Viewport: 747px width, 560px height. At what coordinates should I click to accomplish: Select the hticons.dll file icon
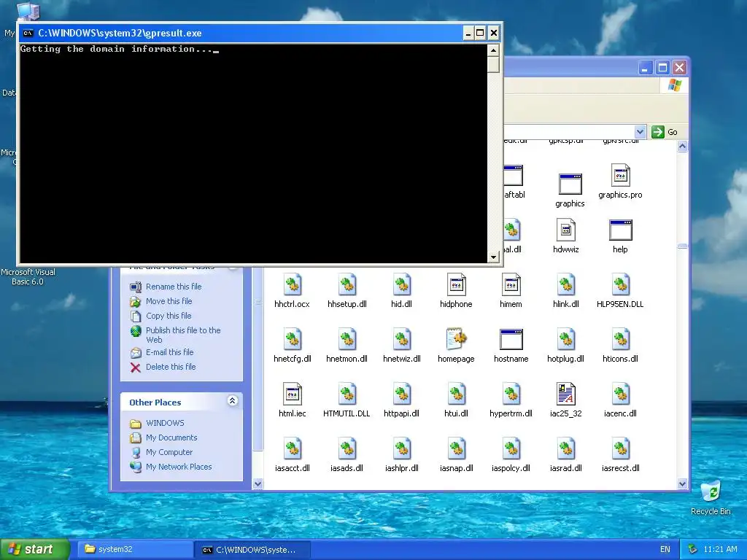click(620, 340)
